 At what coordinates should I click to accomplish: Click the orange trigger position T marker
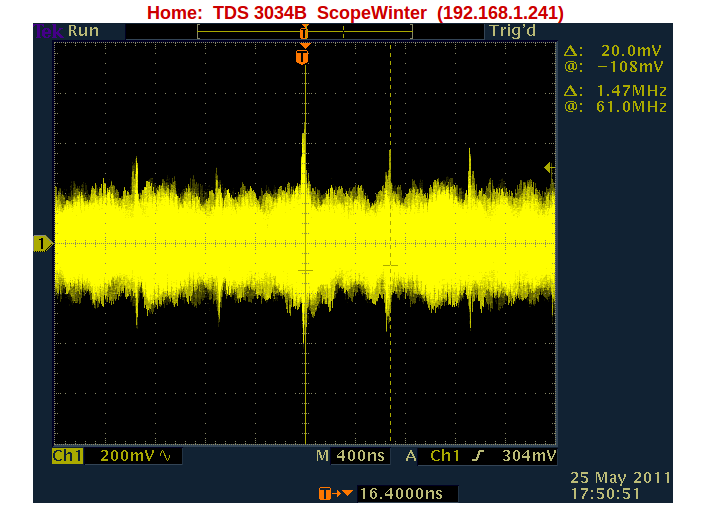coord(302,57)
